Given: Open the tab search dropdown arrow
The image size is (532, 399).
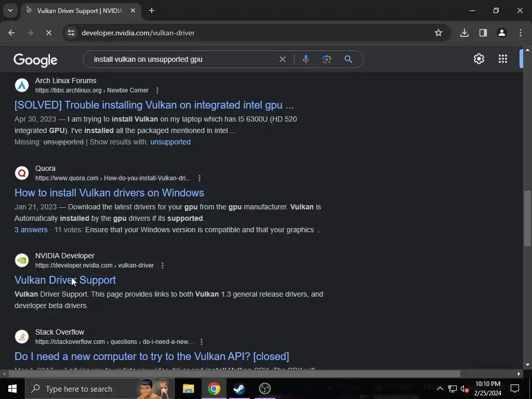Looking at the screenshot, I should point(10,10).
